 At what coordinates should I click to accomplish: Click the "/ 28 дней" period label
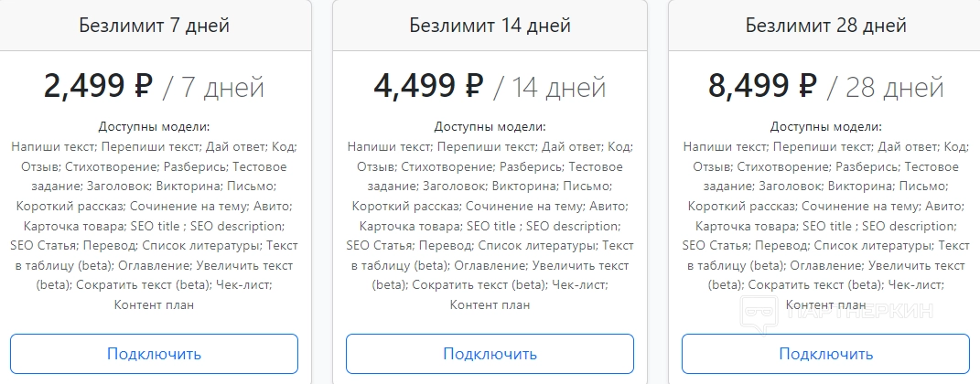(886, 89)
